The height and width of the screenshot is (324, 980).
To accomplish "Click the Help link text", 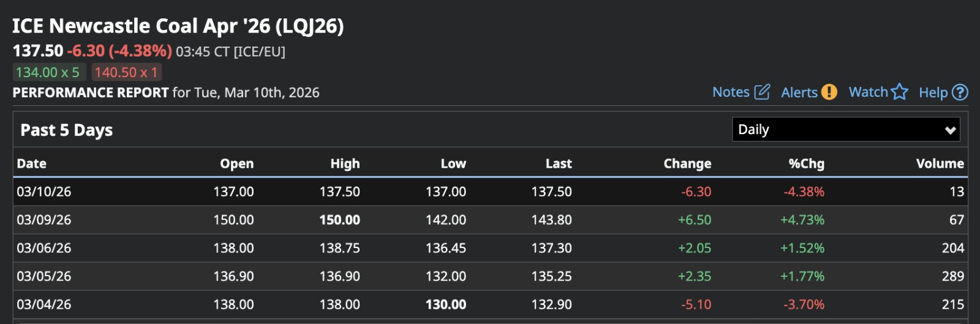I will click(x=933, y=92).
